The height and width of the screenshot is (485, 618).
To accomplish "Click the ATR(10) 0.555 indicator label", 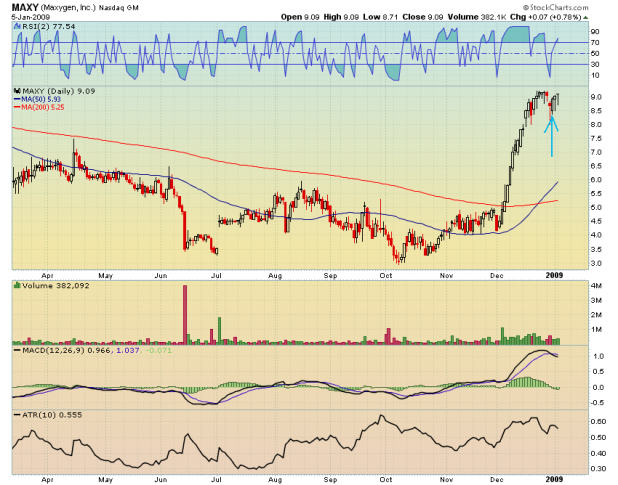I will point(52,415).
